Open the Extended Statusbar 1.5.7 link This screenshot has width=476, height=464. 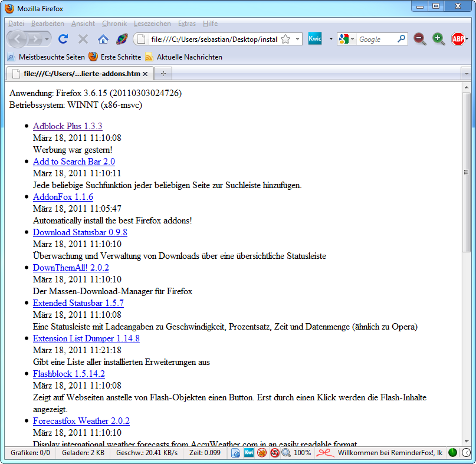[x=78, y=303]
